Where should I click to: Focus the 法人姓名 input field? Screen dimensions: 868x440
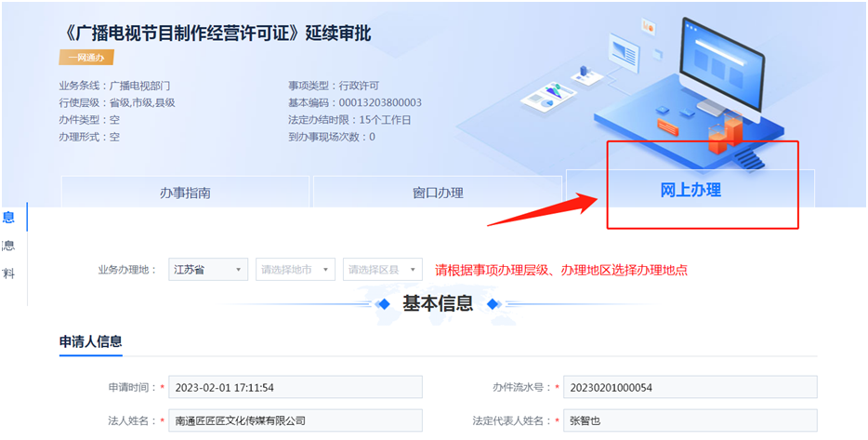point(295,420)
